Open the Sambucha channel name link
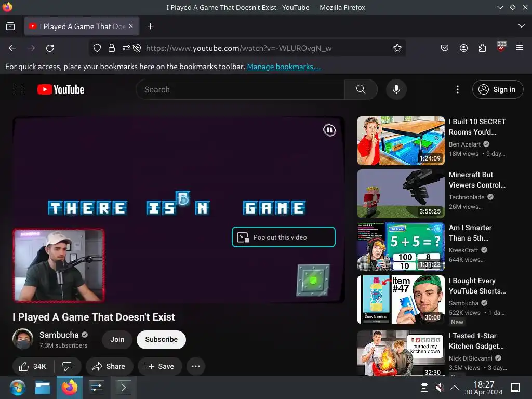Screen dimensions: 532x399 tap(59, 335)
